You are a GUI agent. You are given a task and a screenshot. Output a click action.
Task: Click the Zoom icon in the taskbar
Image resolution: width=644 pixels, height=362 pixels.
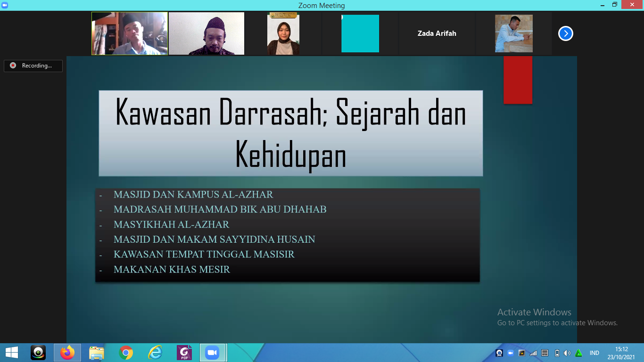pyautogui.click(x=213, y=353)
